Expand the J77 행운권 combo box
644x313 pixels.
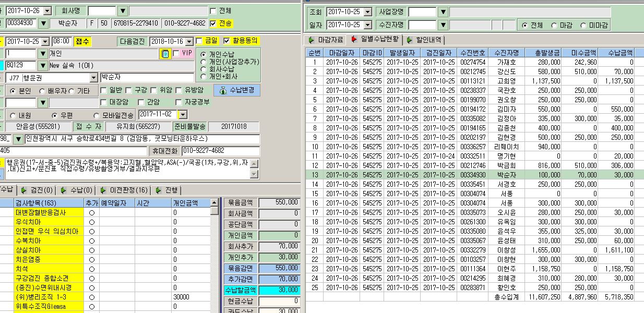pyautogui.click(x=94, y=78)
